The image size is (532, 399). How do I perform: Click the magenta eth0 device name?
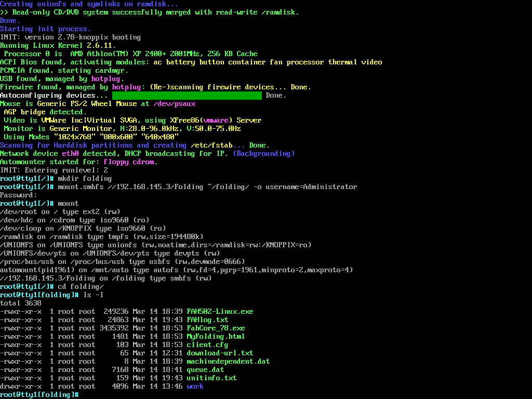click(x=71, y=154)
